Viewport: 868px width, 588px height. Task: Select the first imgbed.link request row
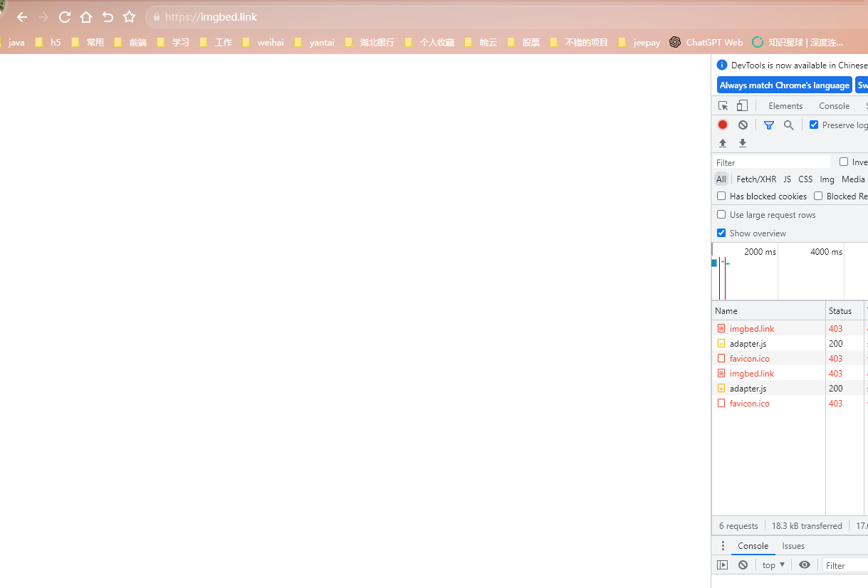click(x=790, y=329)
